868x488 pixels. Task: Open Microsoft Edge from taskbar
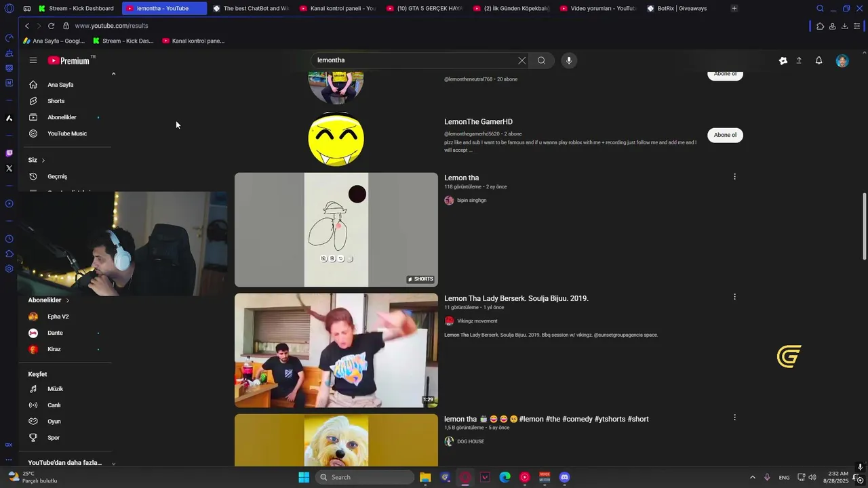[505, 477]
